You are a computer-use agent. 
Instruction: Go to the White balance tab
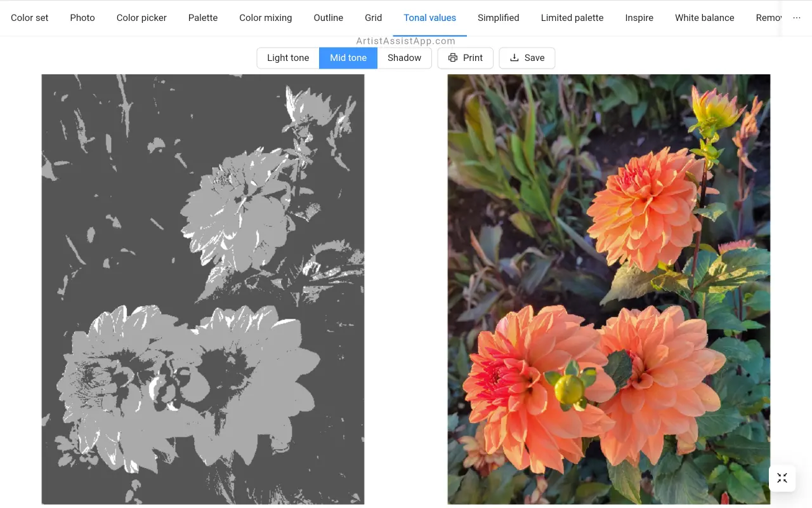[705, 18]
